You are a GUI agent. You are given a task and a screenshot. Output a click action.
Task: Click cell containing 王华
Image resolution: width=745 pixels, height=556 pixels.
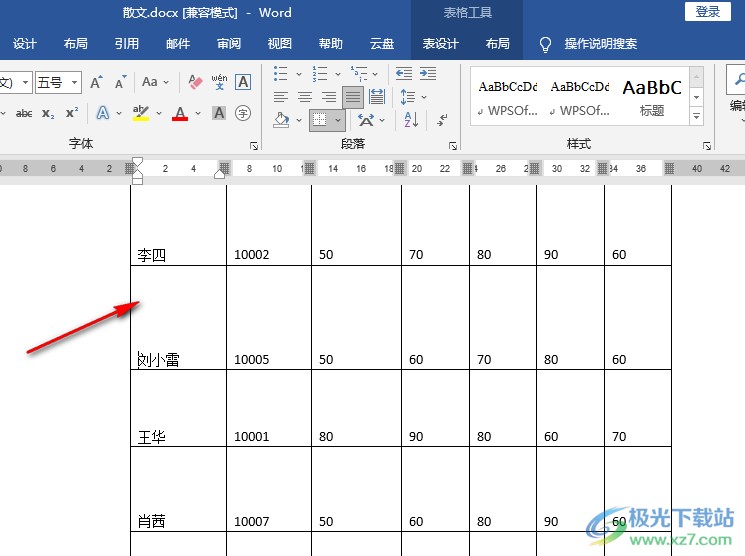point(179,408)
